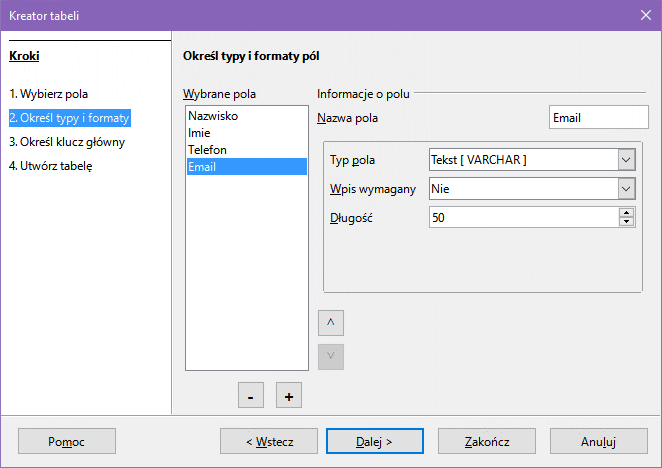Screen dimensions: 662x468
Task: Go to step 2 Określ typy i formaty
Action: coord(69,118)
